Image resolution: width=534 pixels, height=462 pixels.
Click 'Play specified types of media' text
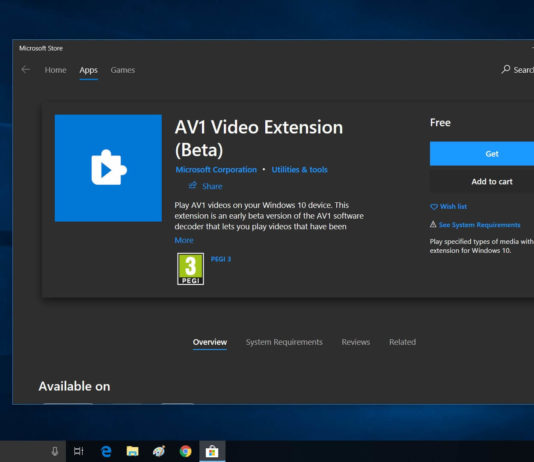[x=482, y=246]
